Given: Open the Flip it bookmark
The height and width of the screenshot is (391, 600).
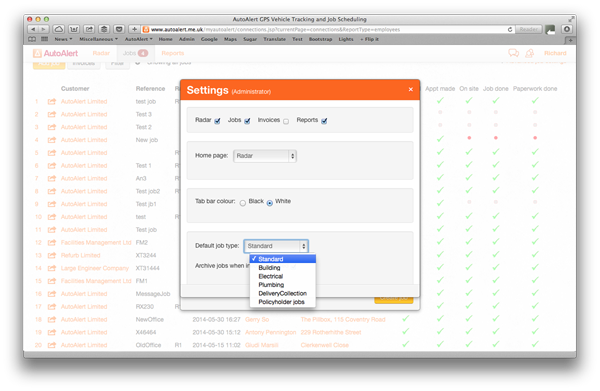Looking at the screenshot, I should coord(370,39).
